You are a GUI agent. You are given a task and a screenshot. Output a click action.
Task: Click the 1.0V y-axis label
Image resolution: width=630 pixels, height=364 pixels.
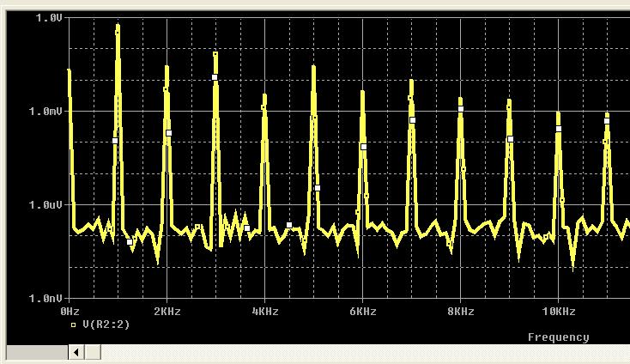tap(49, 18)
